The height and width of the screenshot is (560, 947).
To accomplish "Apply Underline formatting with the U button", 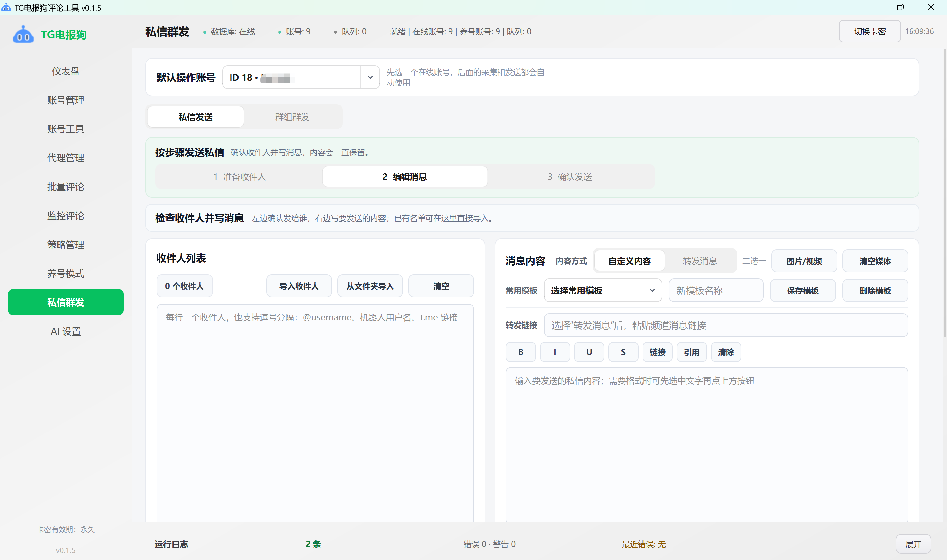I will pyautogui.click(x=589, y=352).
